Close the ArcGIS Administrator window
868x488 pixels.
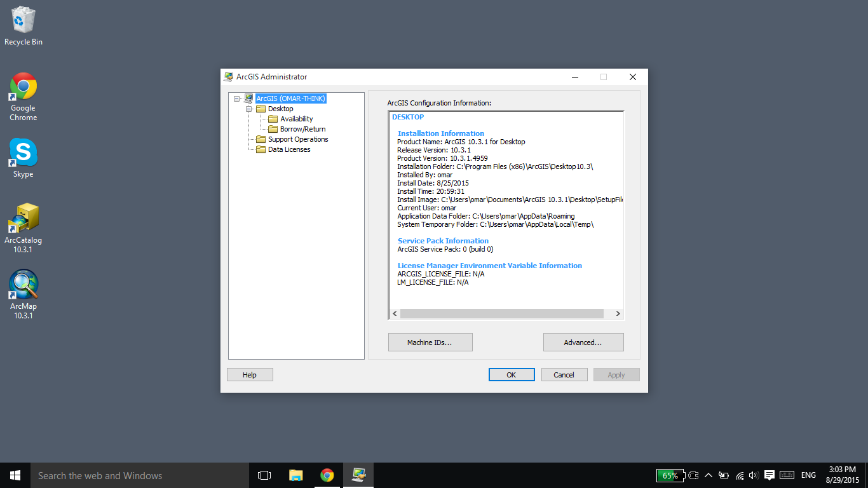(x=633, y=77)
